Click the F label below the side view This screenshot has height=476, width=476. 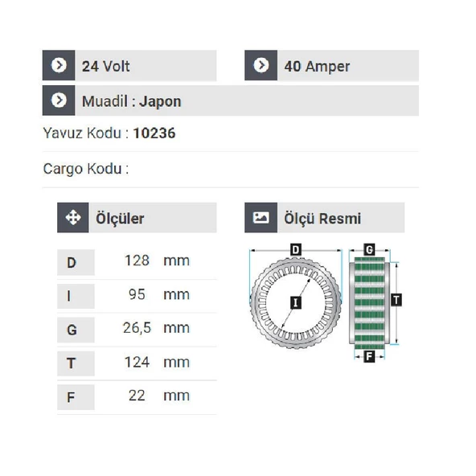(x=369, y=356)
